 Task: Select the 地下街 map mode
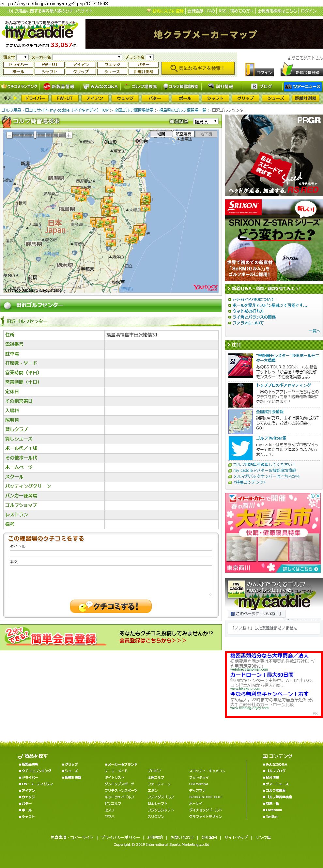[x=206, y=134]
